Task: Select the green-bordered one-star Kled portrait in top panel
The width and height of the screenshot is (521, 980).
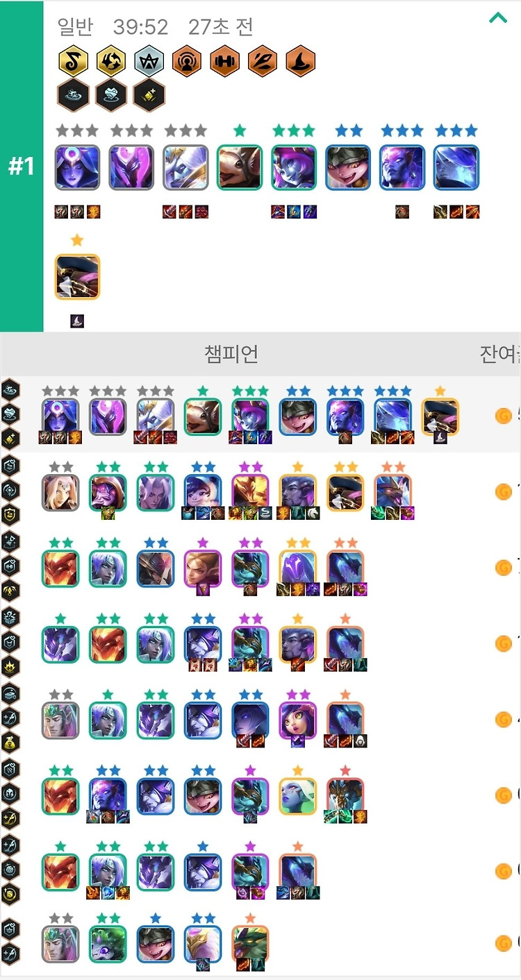Action: coord(240,167)
